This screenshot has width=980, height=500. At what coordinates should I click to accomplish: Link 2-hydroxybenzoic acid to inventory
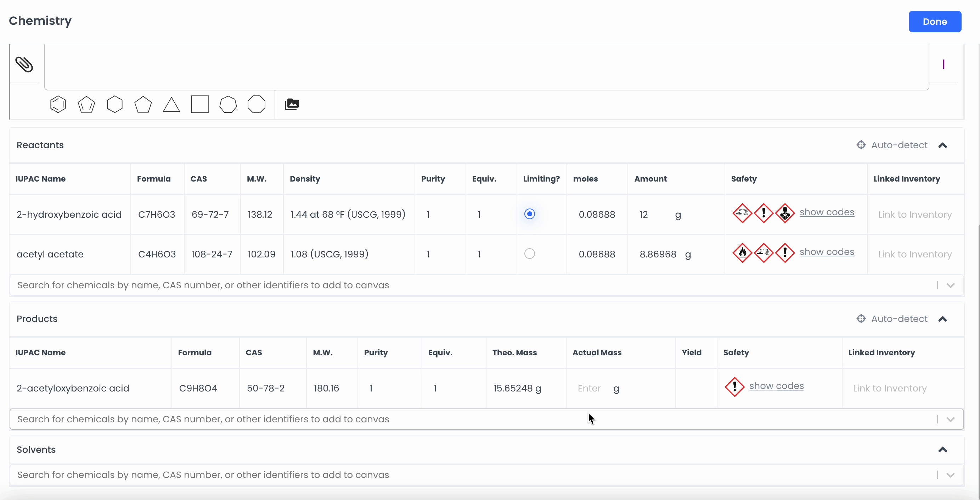[x=914, y=215]
